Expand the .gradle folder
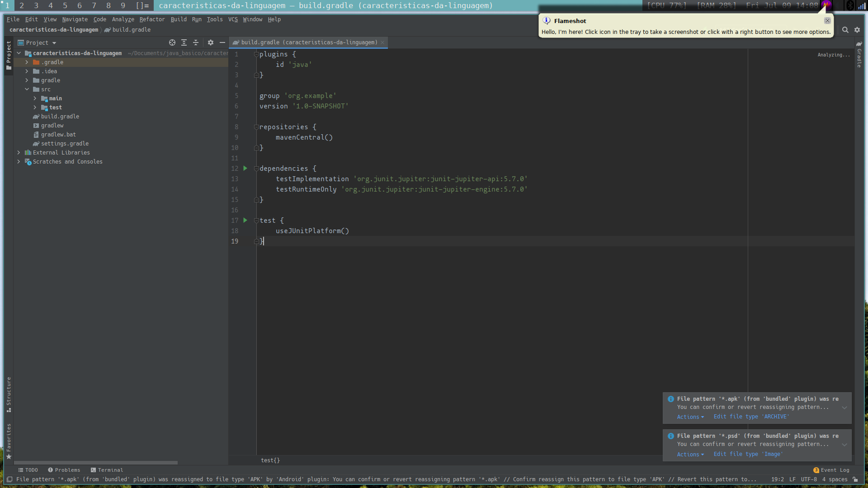Screen dimensions: 868x488 pos(27,62)
